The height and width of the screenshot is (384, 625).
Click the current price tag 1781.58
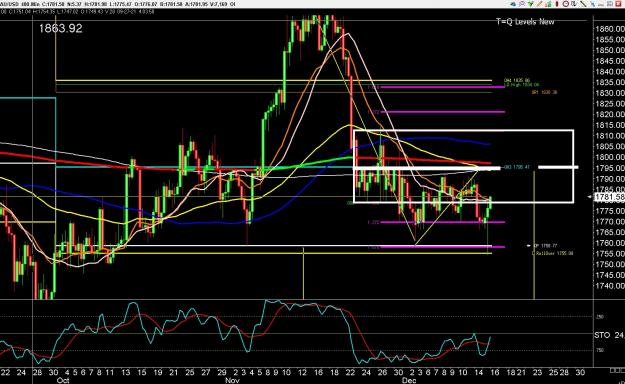[x=609, y=197]
